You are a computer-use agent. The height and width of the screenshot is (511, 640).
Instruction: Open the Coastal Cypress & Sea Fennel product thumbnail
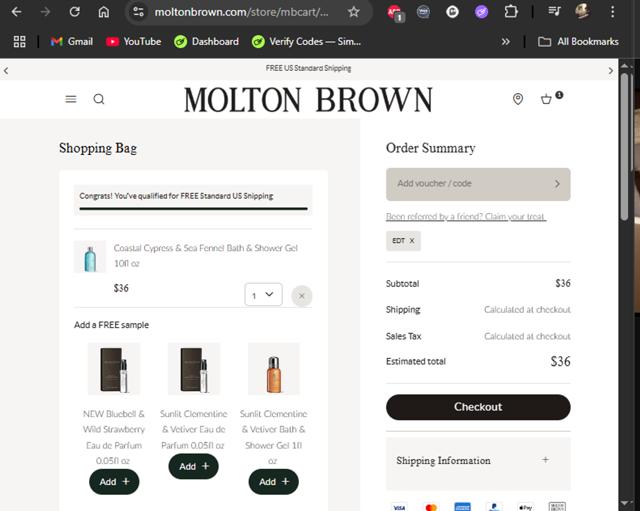pyautogui.click(x=90, y=257)
